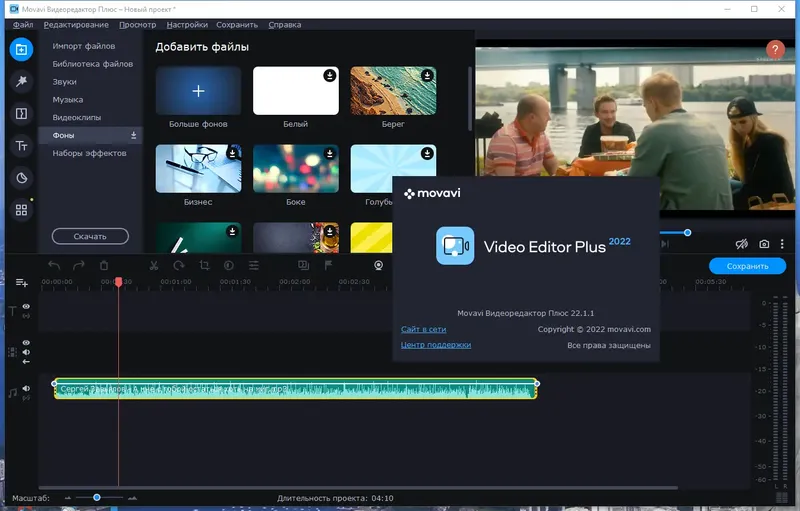Select Видеоклипы category
Screen dimensions: 800x511
click(77, 117)
